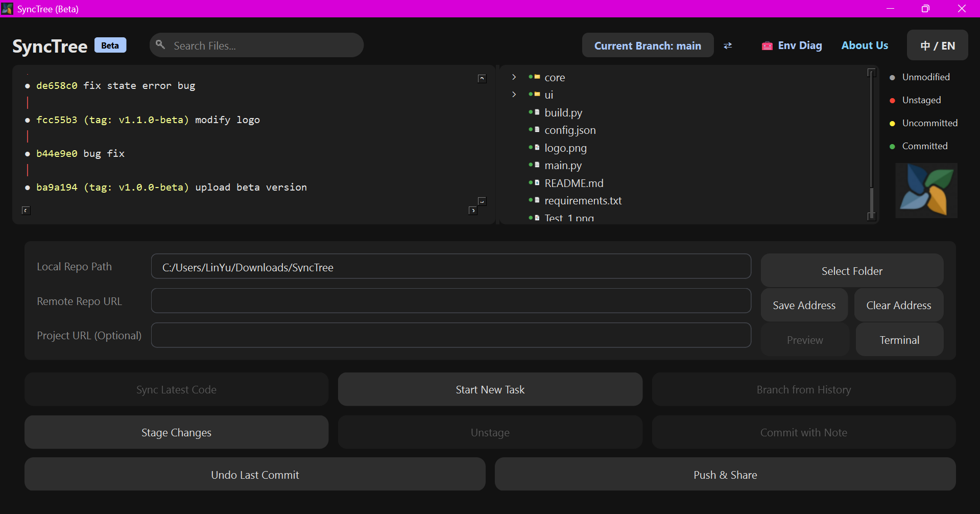Click Save Address button
The width and height of the screenshot is (980, 514).
[804, 305]
